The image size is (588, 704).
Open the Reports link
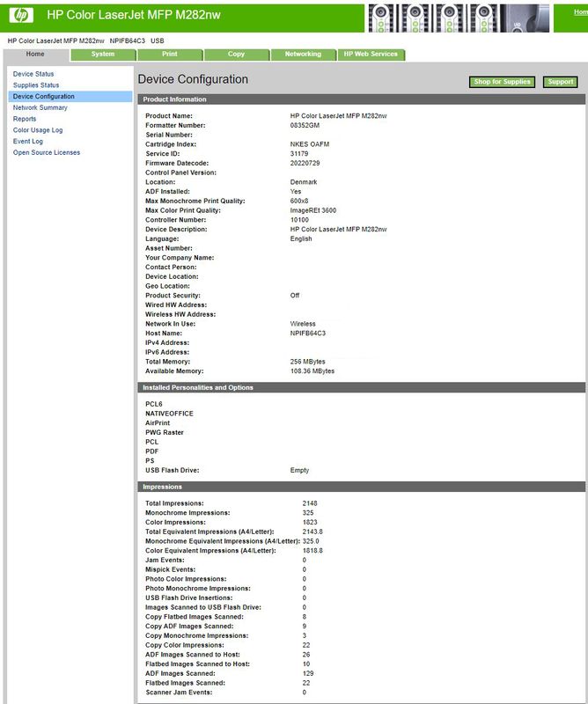[x=25, y=119]
